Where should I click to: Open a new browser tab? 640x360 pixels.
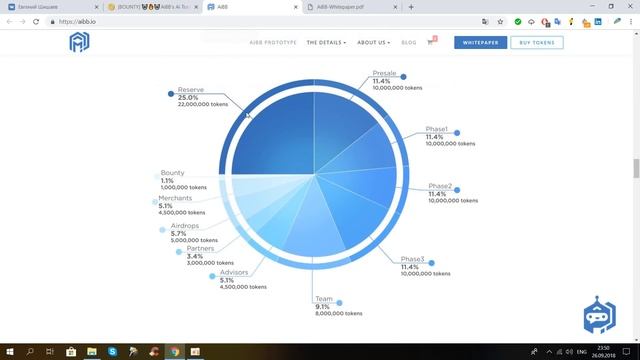pyautogui.click(x=411, y=7)
